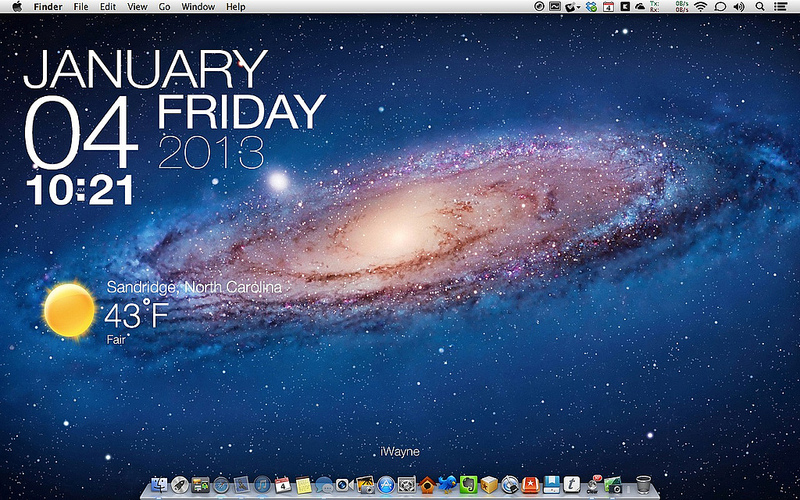Launch FaceTime camera icon in Dock
The width and height of the screenshot is (800, 500).
pyautogui.click(x=344, y=485)
